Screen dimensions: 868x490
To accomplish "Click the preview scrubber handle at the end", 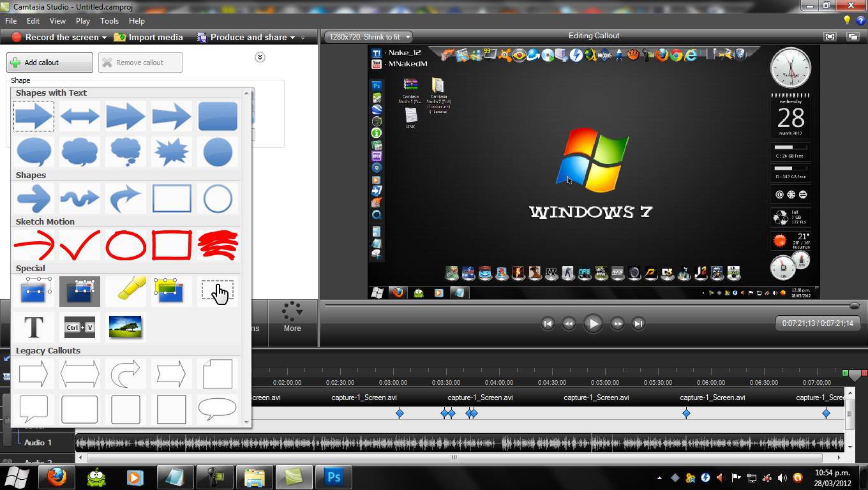I will click(854, 306).
